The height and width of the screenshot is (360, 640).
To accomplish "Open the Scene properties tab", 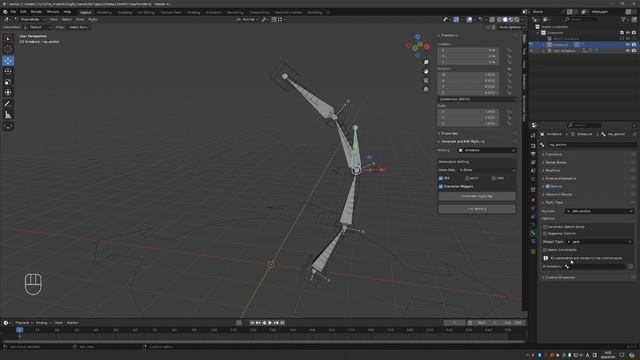I will coord(533,171).
